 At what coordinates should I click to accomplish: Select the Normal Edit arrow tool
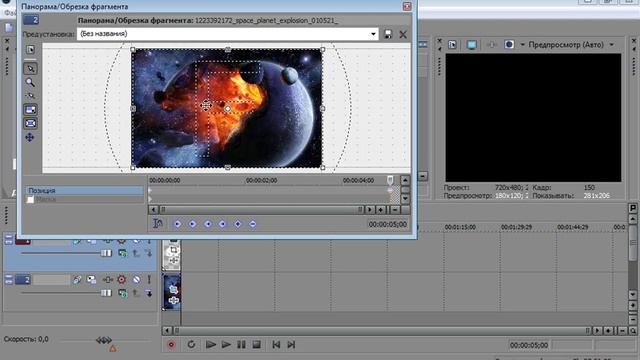(30, 69)
